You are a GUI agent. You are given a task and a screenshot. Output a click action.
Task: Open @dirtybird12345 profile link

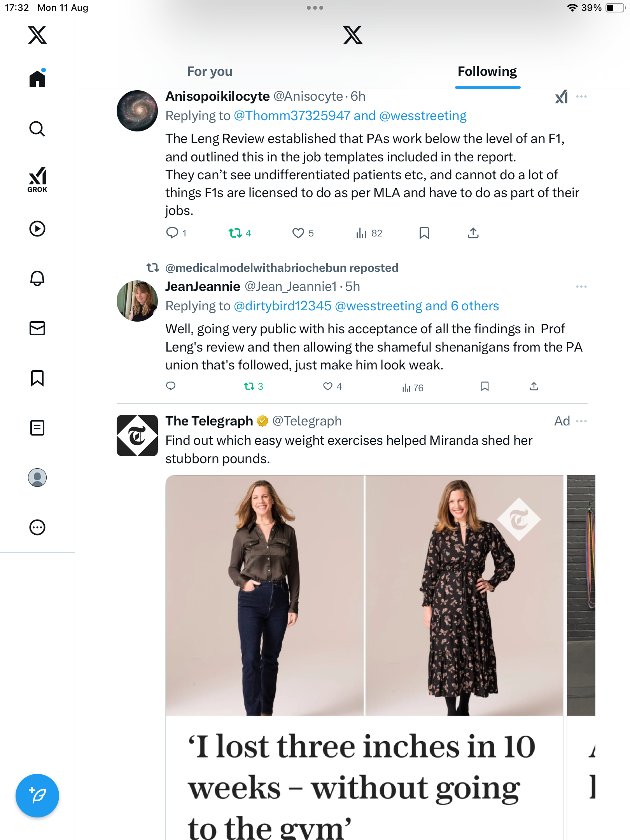[x=283, y=306]
